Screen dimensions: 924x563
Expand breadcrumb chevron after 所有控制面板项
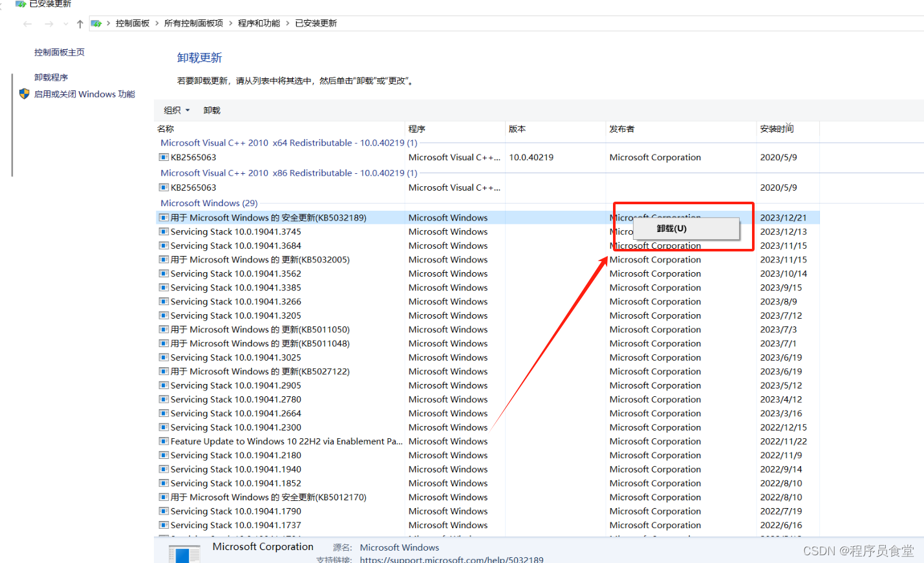tap(230, 23)
